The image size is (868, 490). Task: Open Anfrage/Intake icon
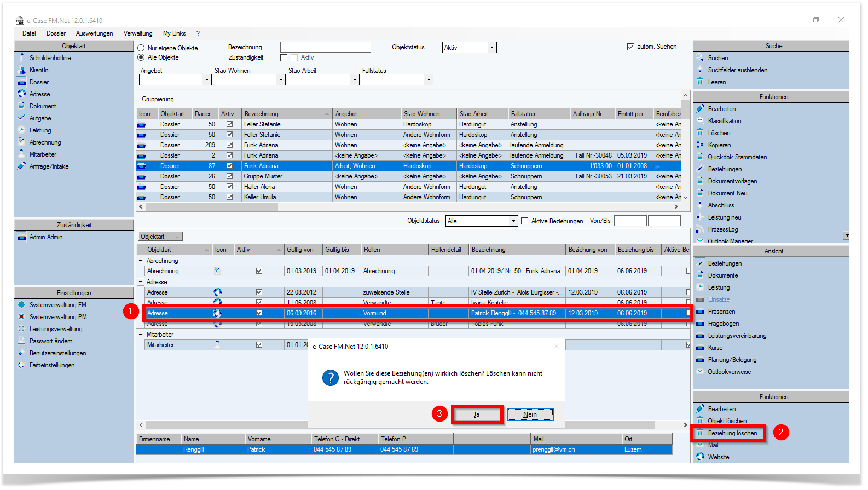(22, 166)
